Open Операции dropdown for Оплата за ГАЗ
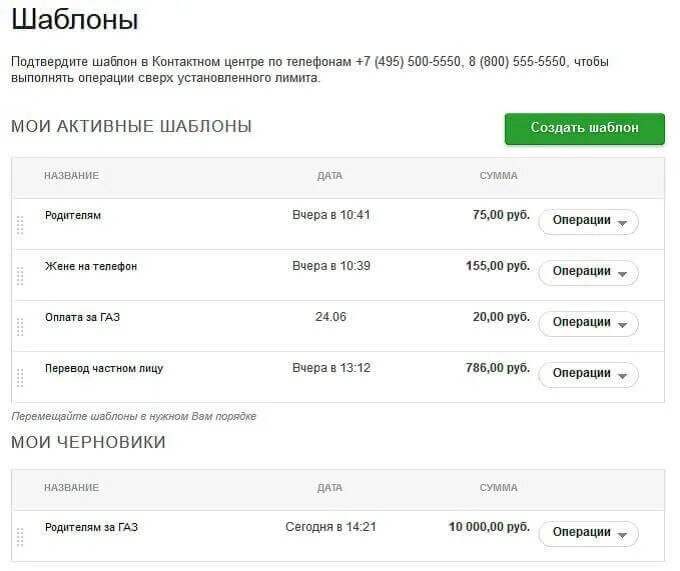Image resolution: width=680 pixels, height=571 pixels. pyautogui.click(x=588, y=324)
